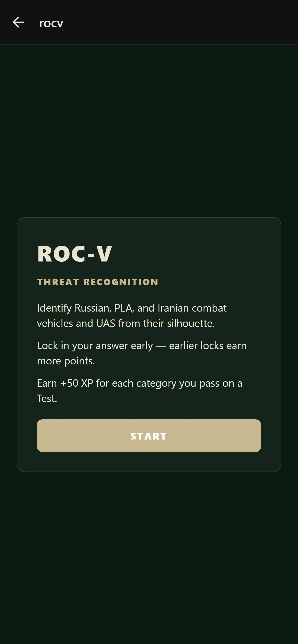The height and width of the screenshot is (644, 298).
Task: Click the word Iranian in the description
Action: [x=173, y=308]
